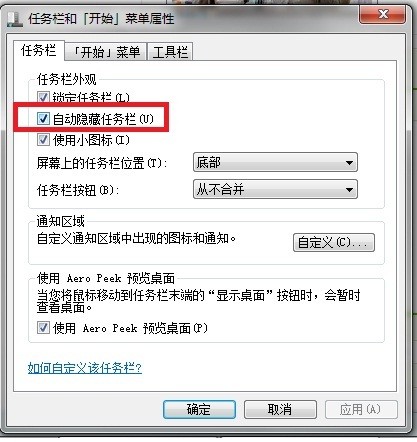417x442 pixels.
Task: Switch to the 工具栏 tab
Action: [x=170, y=52]
